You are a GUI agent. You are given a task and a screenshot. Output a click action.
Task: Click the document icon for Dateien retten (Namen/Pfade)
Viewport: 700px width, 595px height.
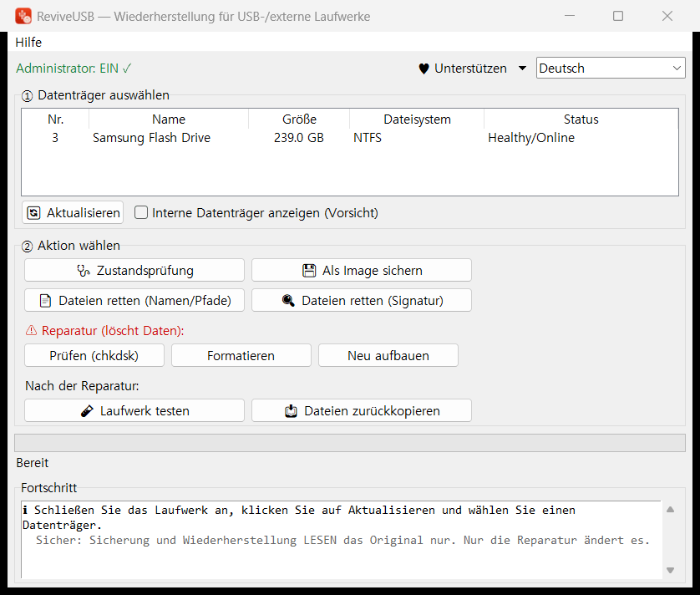coord(46,301)
